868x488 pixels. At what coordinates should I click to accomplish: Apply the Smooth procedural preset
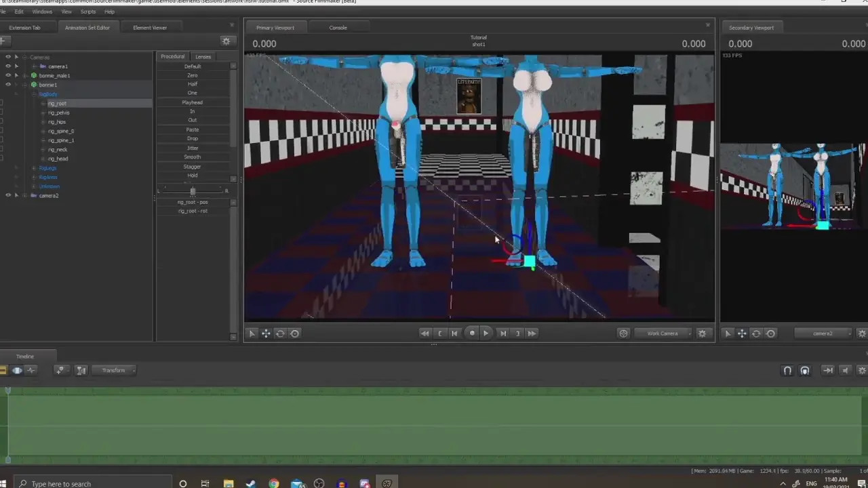coord(193,157)
